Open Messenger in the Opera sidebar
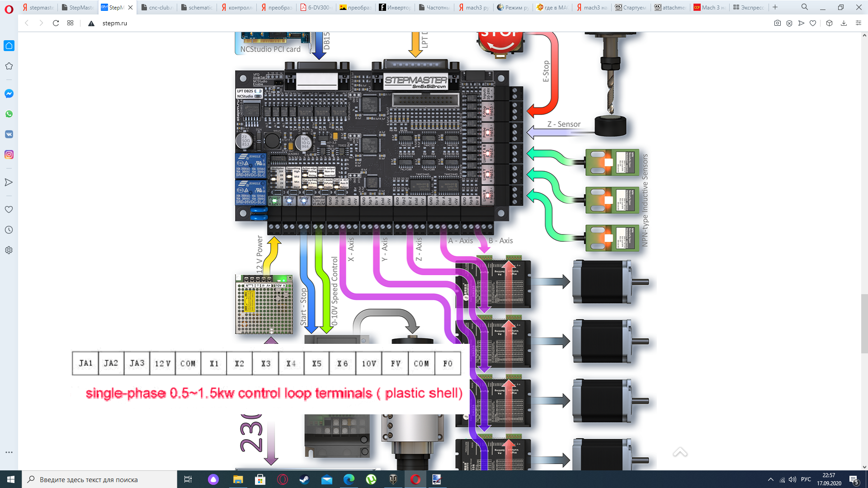 click(9, 94)
